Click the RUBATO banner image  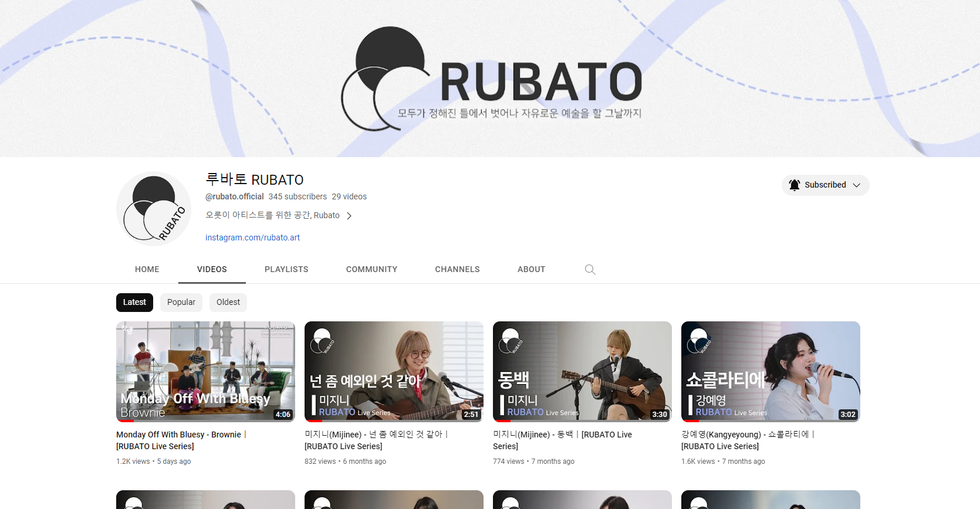[490, 79]
